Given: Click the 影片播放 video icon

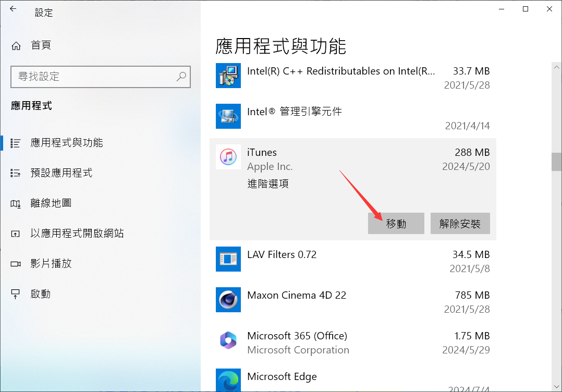Looking at the screenshot, I should [x=16, y=264].
